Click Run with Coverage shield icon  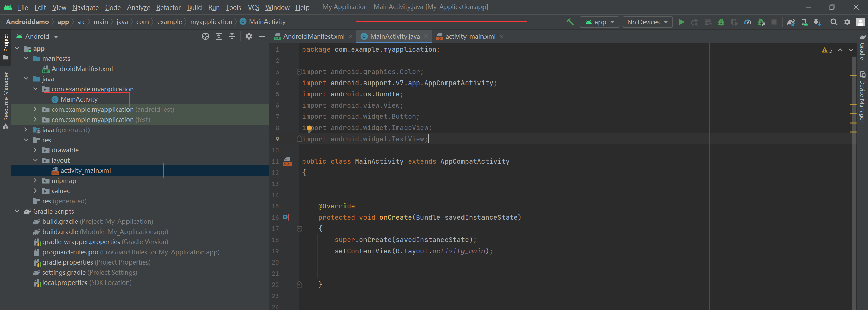coord(734,22)
